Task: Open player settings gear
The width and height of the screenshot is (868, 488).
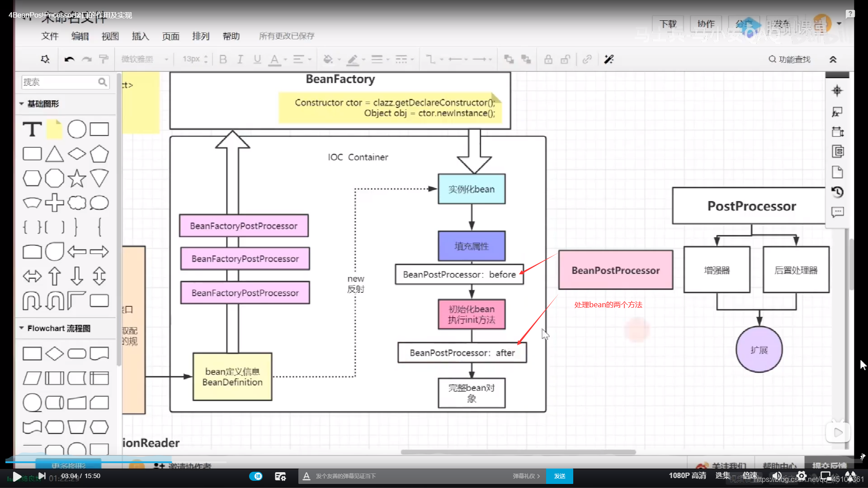Action: (x=802, y=476)
